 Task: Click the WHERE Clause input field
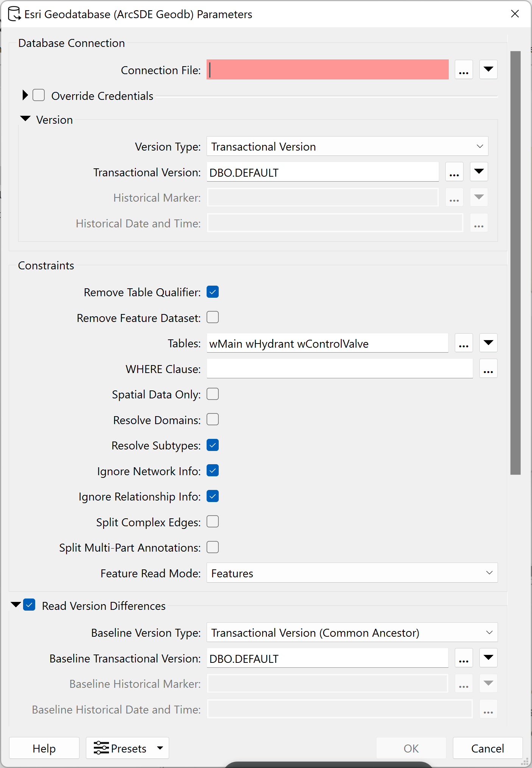(340, 368)
